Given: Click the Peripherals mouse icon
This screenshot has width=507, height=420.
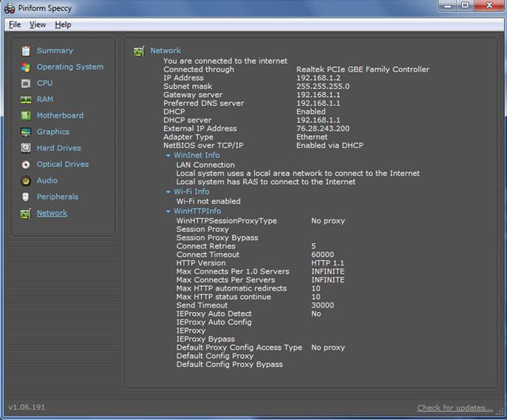Looking at the screenshot, I should click(26, 197).
